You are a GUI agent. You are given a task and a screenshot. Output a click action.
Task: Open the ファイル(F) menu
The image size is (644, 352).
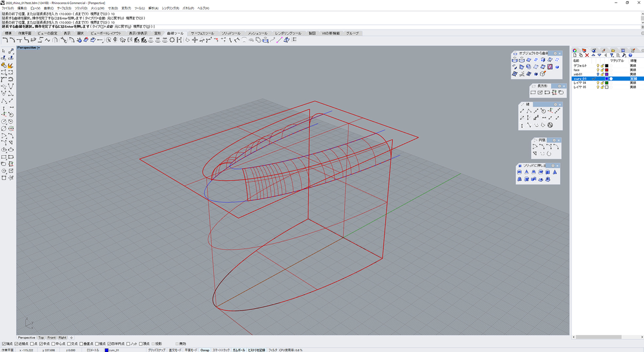[8, 9]
